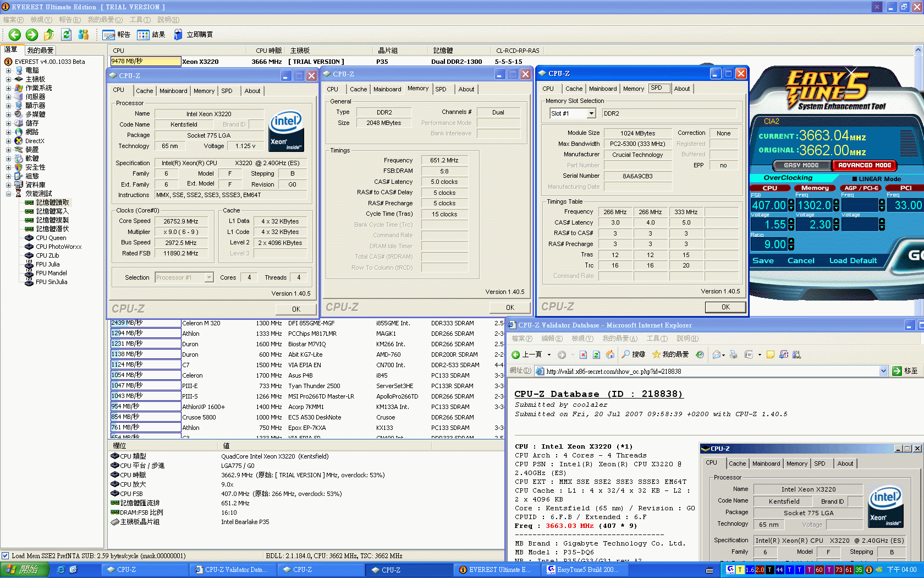Adjust Memory Voltage 2.30 stepper
This screenshot has width=924, height=578.
pyautogui.click(x=836, y=225)
